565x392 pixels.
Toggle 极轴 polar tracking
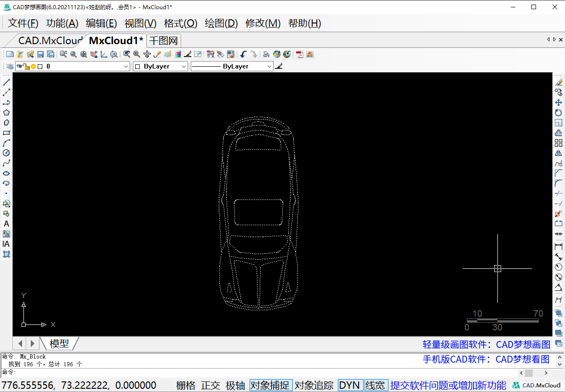click(235, 386)
